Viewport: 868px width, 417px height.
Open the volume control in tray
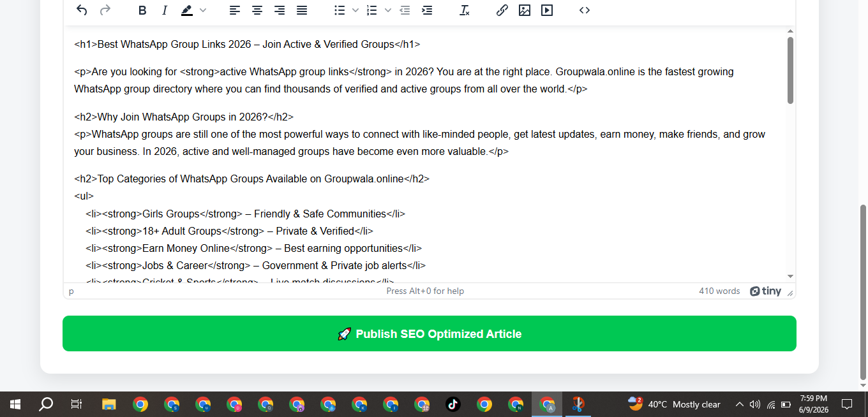[x=755, y=404]
